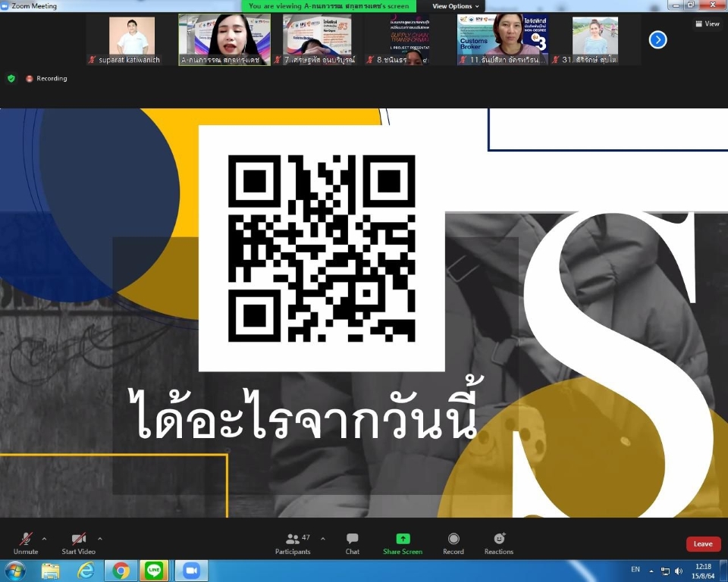The image size is (728, 582).
Task: Select participant 7 video thumbnail
Action: [x=318, y=39]
